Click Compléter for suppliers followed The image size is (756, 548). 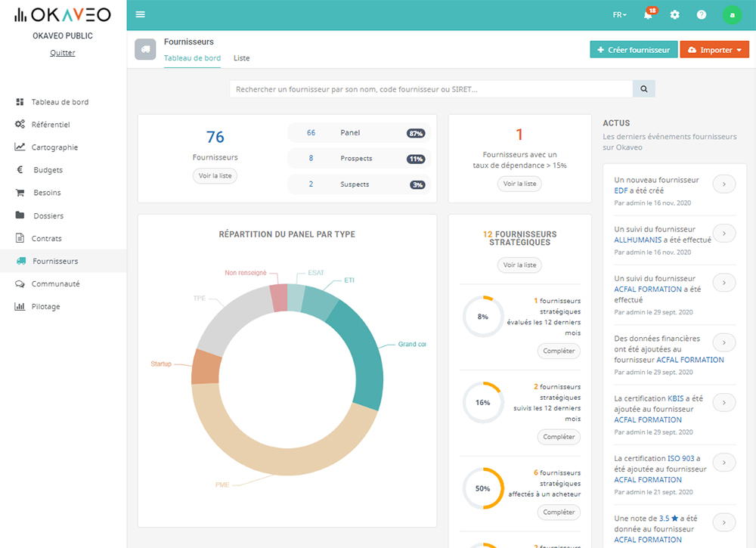coord(559,437)
